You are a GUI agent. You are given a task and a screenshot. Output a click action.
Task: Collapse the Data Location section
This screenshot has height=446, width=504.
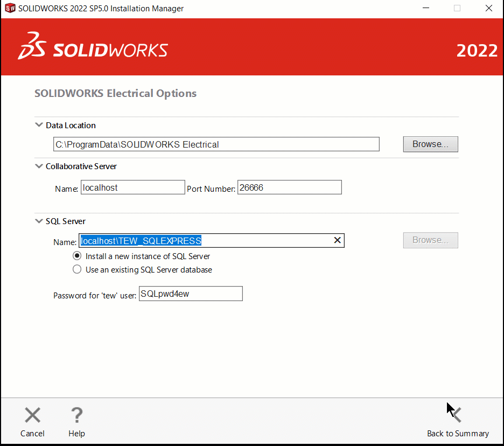pyautogui.click(x=39, y=125)
